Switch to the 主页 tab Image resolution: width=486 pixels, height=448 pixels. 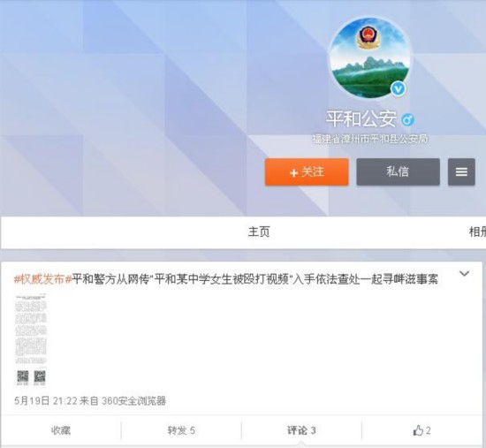click(259, 232)
